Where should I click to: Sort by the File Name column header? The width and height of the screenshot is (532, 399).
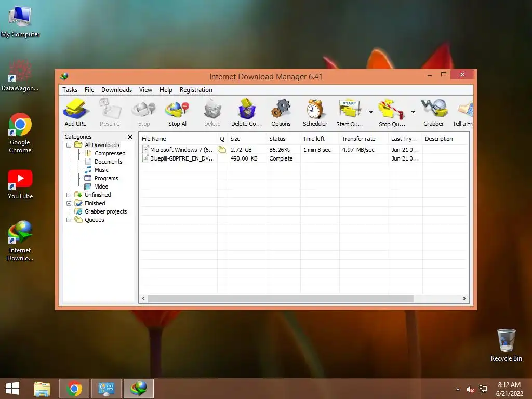(178, 139)
